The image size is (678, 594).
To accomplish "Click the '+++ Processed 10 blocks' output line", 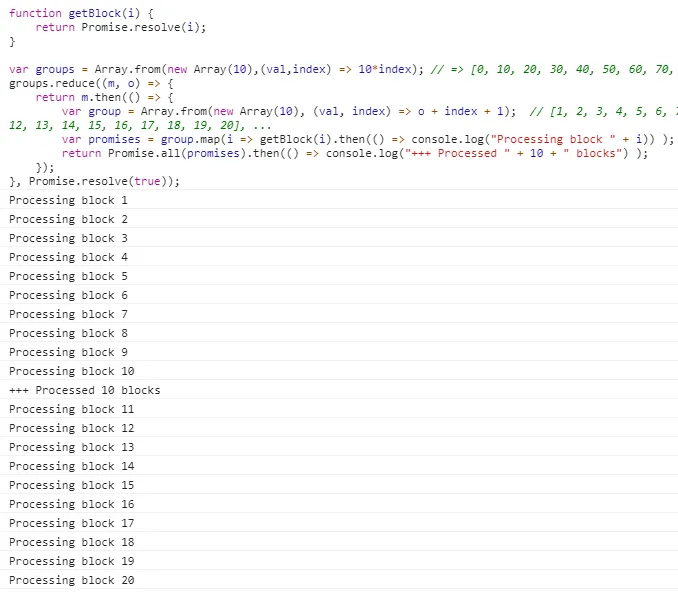I will pyautogui.click(x=339, y=390).
